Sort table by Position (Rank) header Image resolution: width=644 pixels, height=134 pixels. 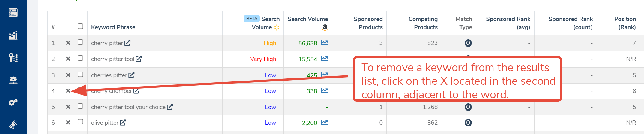[625, 23]
